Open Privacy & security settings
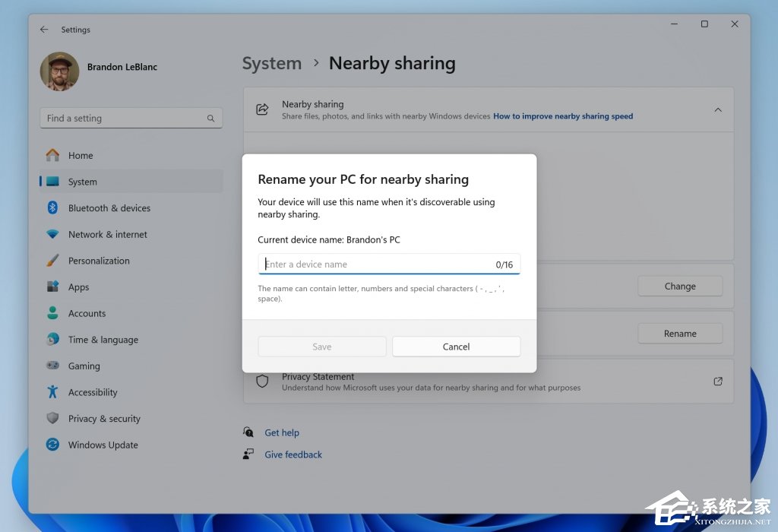Viewport: 778px width, 532px height. [104, 419]
